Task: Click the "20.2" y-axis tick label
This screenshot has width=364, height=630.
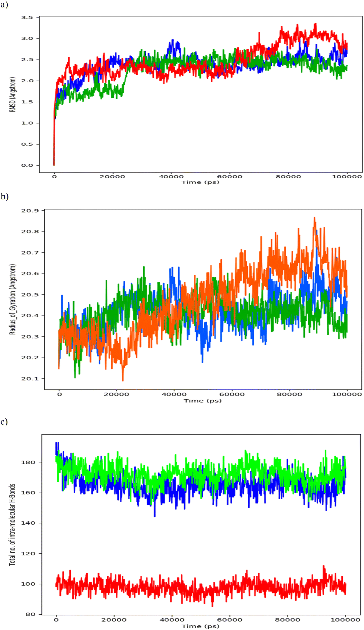Action: pyautogui.click(x=30, y=358)
